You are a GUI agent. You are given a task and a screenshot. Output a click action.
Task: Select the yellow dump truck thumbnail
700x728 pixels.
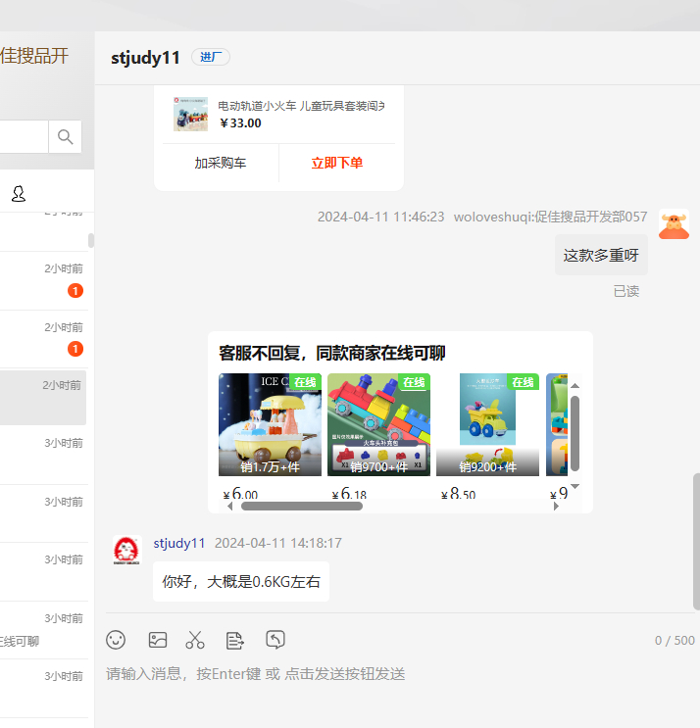point(487,424)
